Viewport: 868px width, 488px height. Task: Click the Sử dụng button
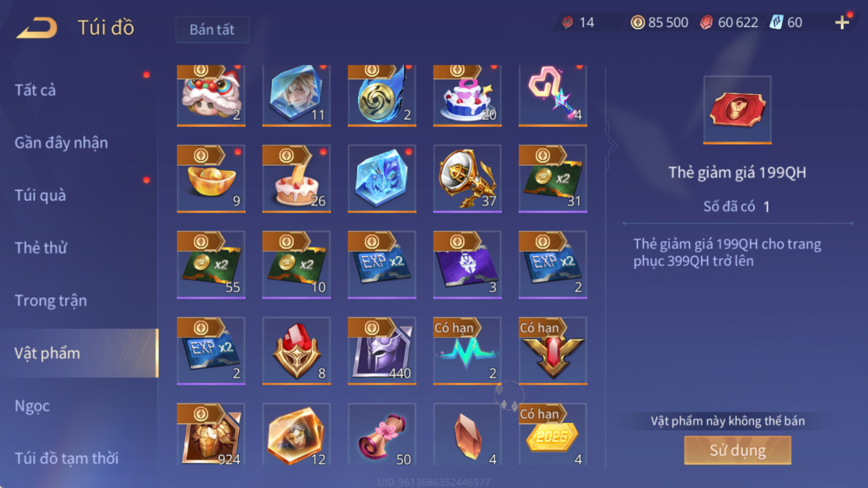pyautogui.click(x=737, y=450)
